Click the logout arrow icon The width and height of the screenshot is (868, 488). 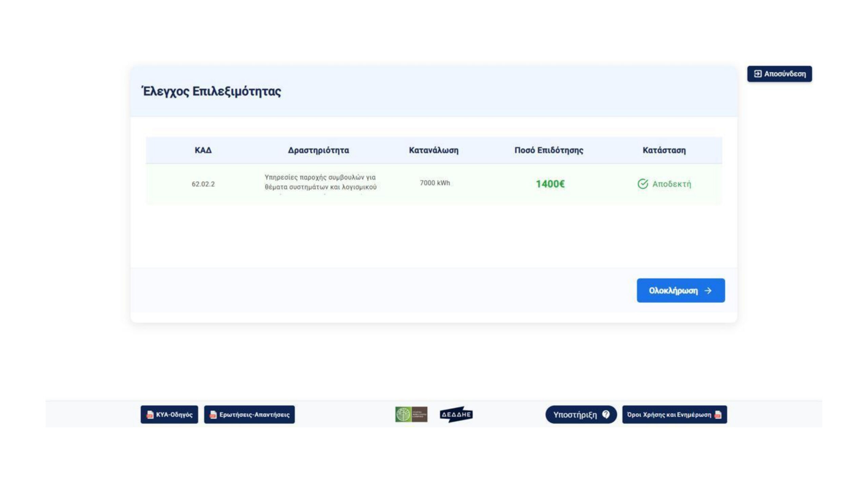click(757, 74)
